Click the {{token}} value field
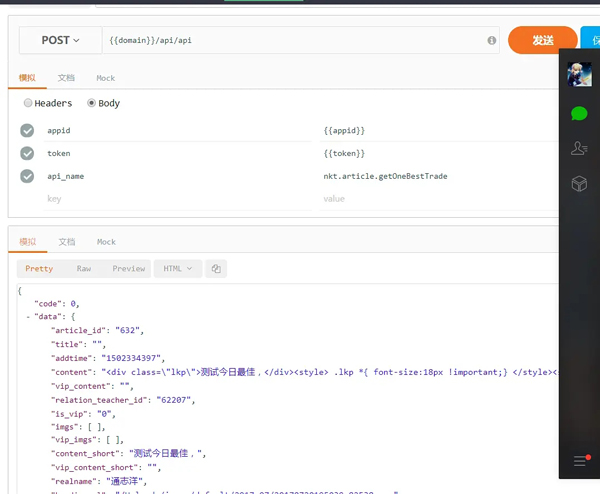Viewport: 600px width, 494px height. 439,153
